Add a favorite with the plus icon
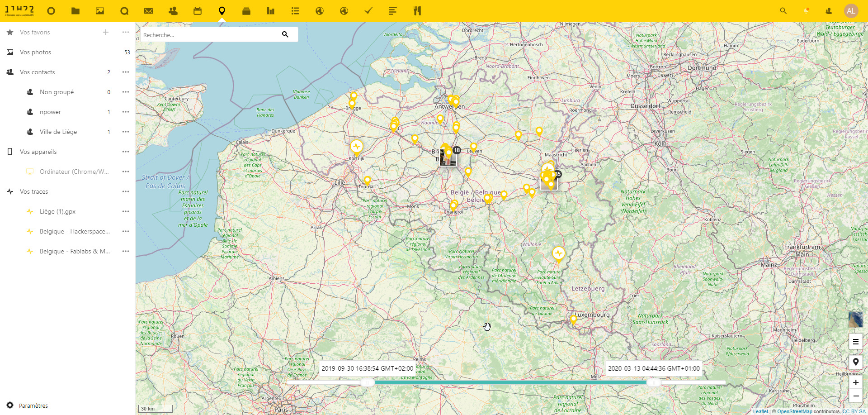868x415 pixels. tap(106, 32)
